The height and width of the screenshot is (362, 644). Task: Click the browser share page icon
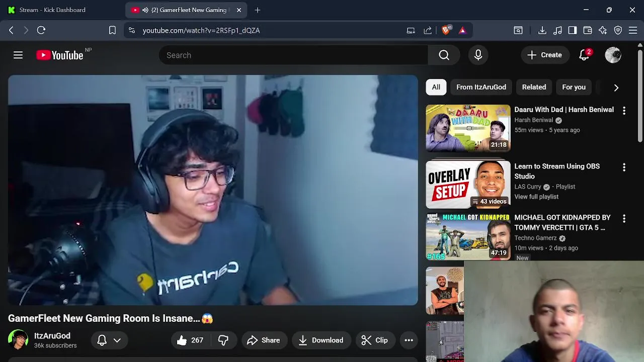pyautogui.click(x=428, y=30)
